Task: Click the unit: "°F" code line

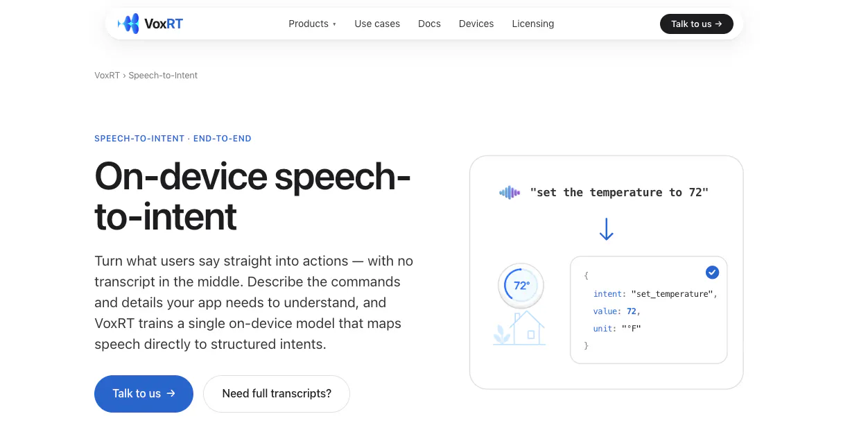Action: (617, 329)
